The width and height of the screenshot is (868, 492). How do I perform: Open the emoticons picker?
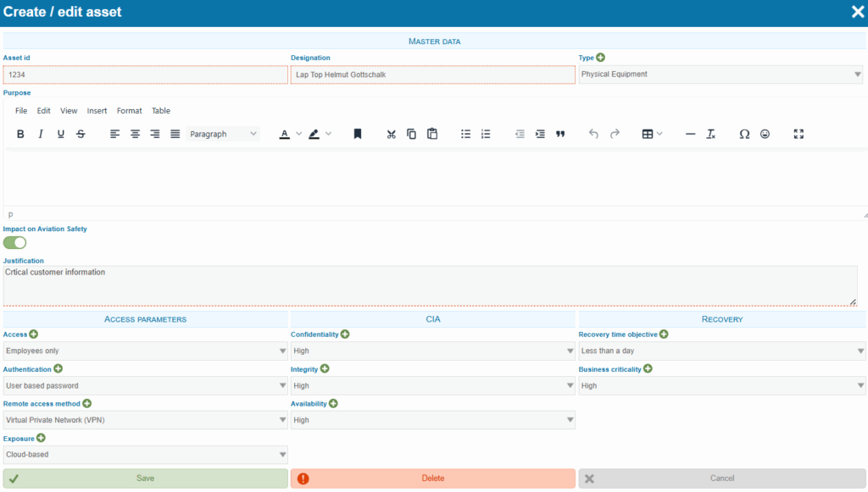[x=765, y=134]
